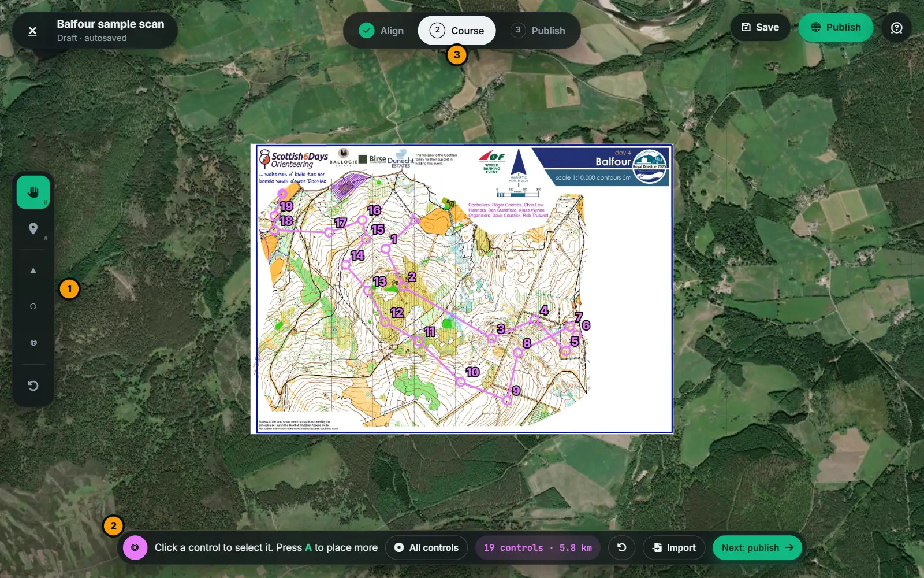Click the Balfour sample scan title
The image size is (924, 578).
[110, 24]
